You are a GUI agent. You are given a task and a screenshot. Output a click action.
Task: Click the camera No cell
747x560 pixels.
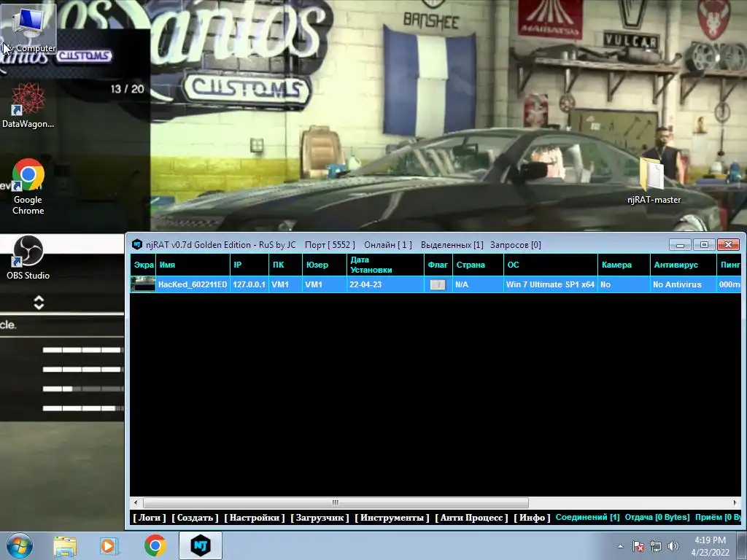pos(624,284)
